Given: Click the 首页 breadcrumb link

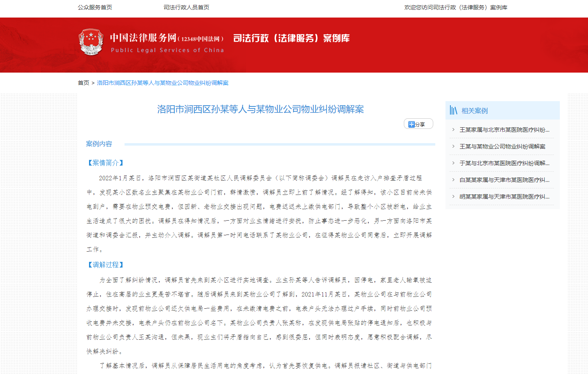Looking at the screenshot, I should tap(83, 83).
